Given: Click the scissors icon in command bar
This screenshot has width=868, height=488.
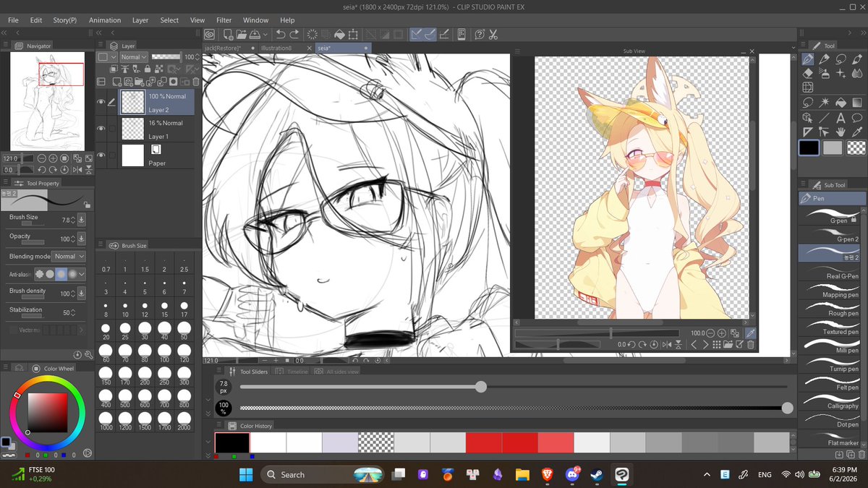Looking at the screenshot, I should (x=493, y=34).
